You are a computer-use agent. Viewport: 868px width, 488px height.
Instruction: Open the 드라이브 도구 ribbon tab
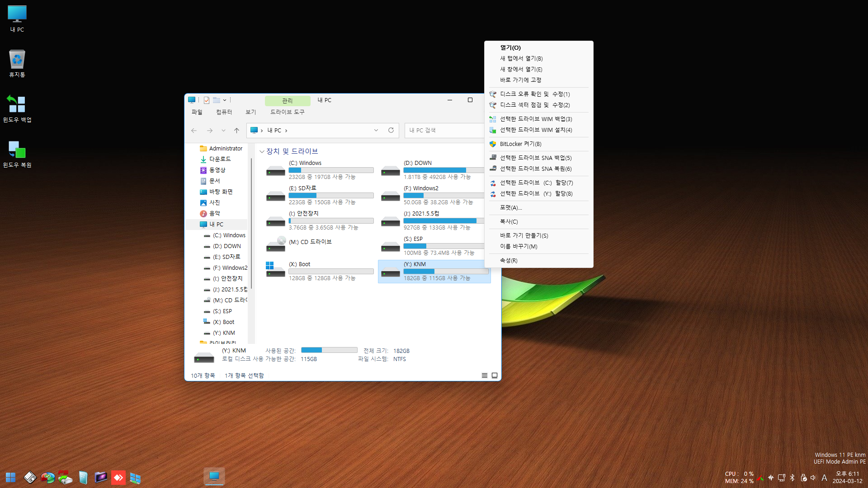(x=288, y=112)
